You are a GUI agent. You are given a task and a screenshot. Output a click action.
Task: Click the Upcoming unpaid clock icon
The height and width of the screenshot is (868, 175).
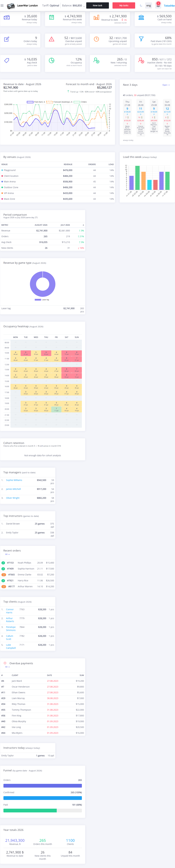[x=96, y=39]
